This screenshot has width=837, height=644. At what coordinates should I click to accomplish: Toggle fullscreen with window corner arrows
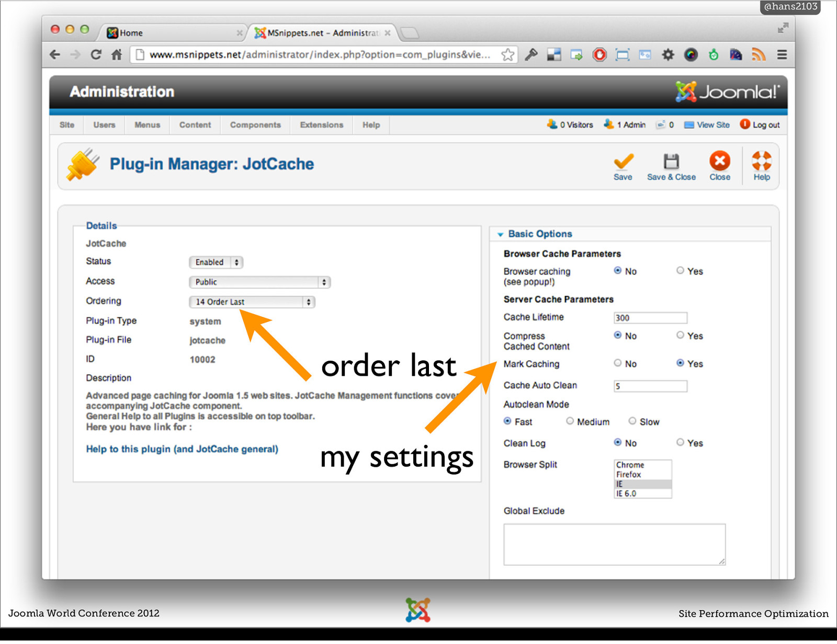click(783, 28)
